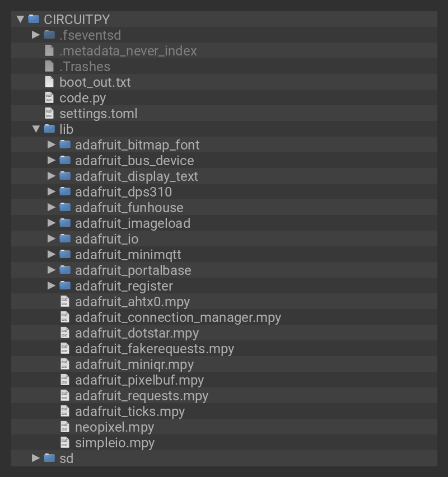Click the boot_out.txt document icon
The width and height of the screenshot is (448, 477).
[49, 82]
